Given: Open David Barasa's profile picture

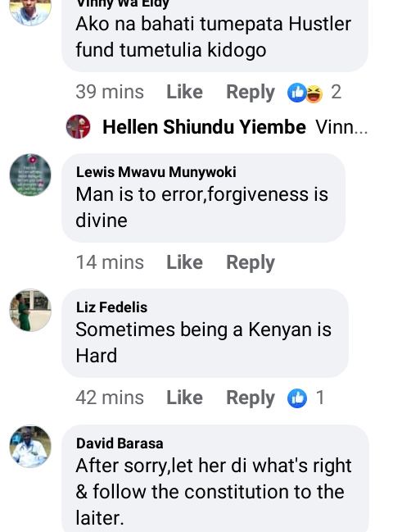Looking at the screenshot, I should point(30,447).
